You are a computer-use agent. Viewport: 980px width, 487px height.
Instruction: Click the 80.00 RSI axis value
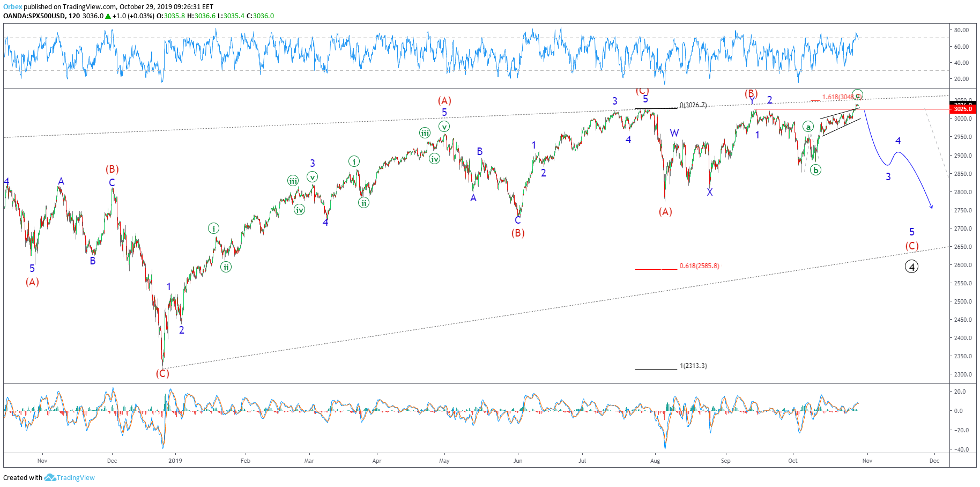point(961,30)
